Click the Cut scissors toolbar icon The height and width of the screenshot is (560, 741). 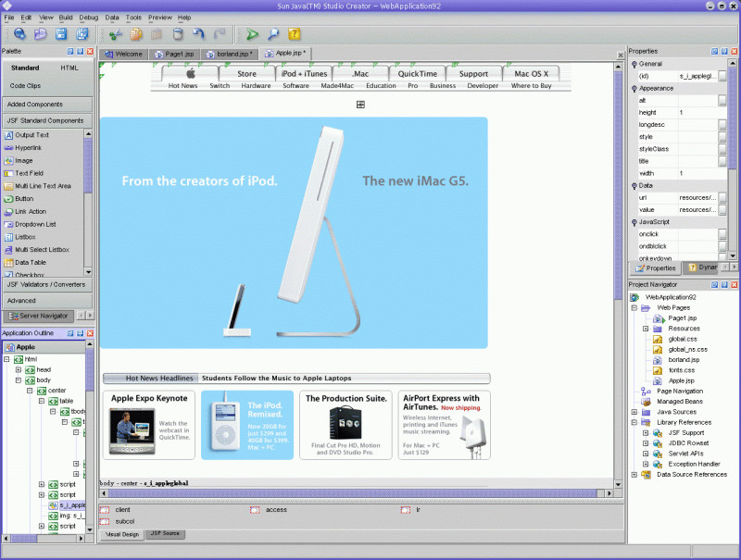pos(115,34)
